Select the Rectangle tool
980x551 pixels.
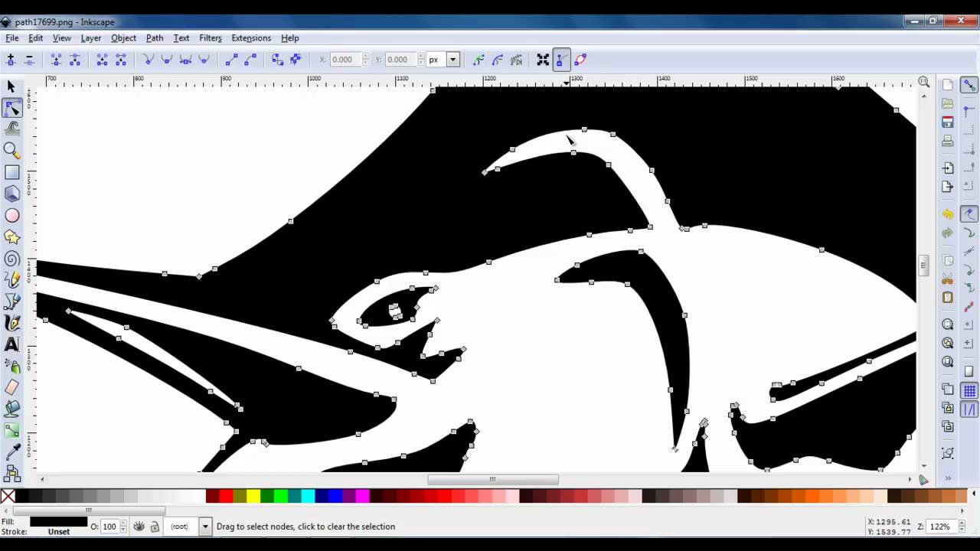[x=11, y=172]
